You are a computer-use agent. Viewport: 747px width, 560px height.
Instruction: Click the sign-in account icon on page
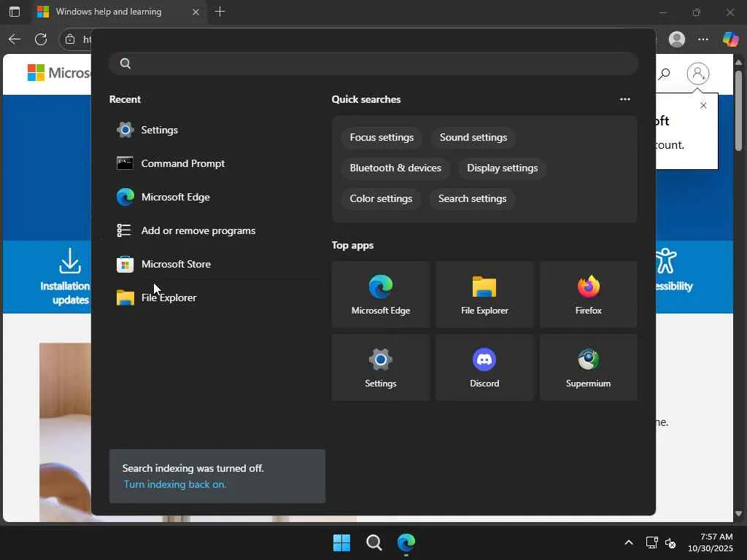(x=698, y=74)
